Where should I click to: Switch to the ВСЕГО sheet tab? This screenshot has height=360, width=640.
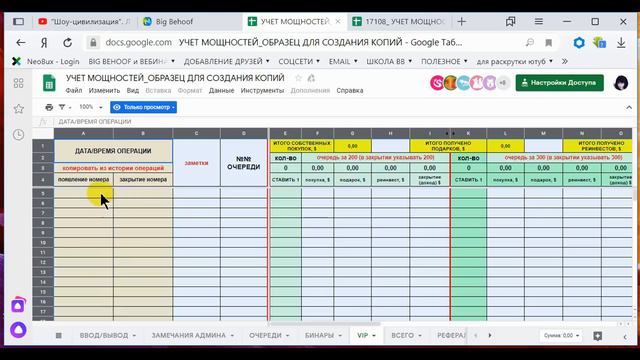(x=402, y=335)
